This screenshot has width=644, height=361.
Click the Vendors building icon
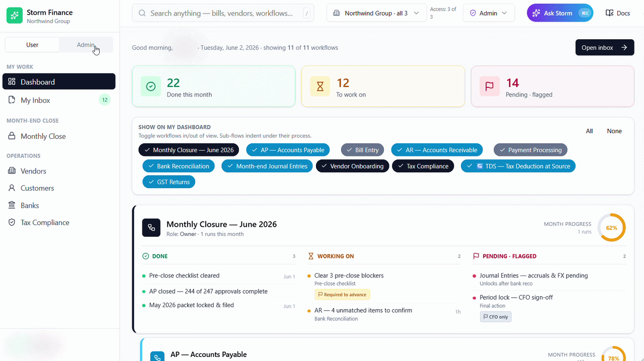coord(12,171)
